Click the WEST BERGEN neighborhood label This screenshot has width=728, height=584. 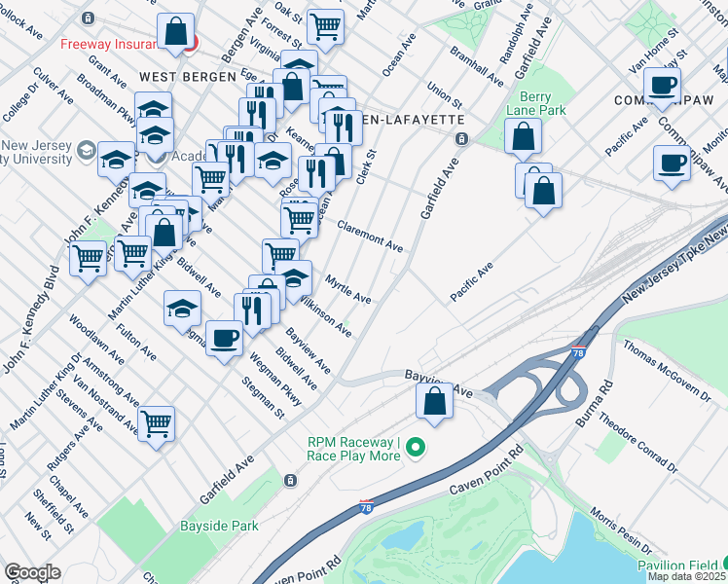coord(188,77)
